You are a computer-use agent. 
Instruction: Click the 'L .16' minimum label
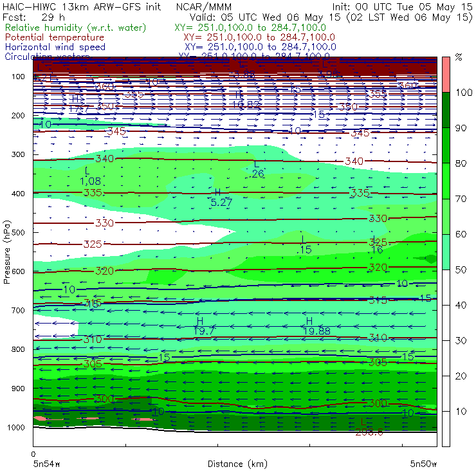pos(376,245)
